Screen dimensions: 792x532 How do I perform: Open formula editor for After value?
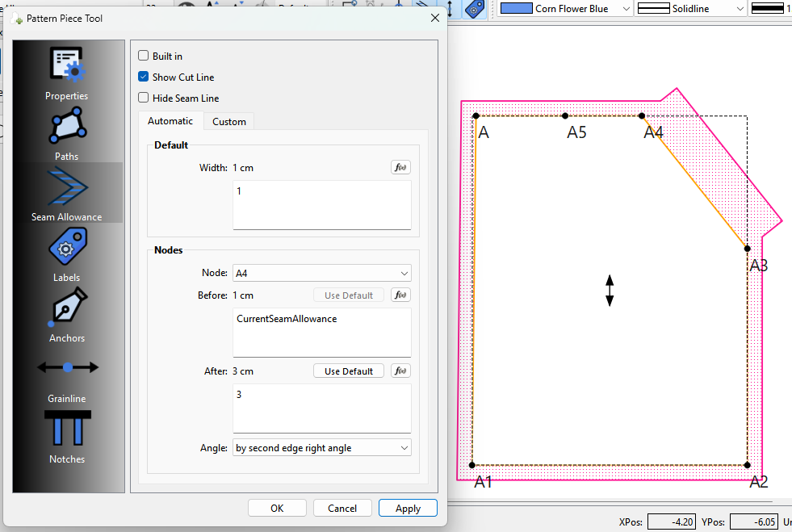click(400, 371)
